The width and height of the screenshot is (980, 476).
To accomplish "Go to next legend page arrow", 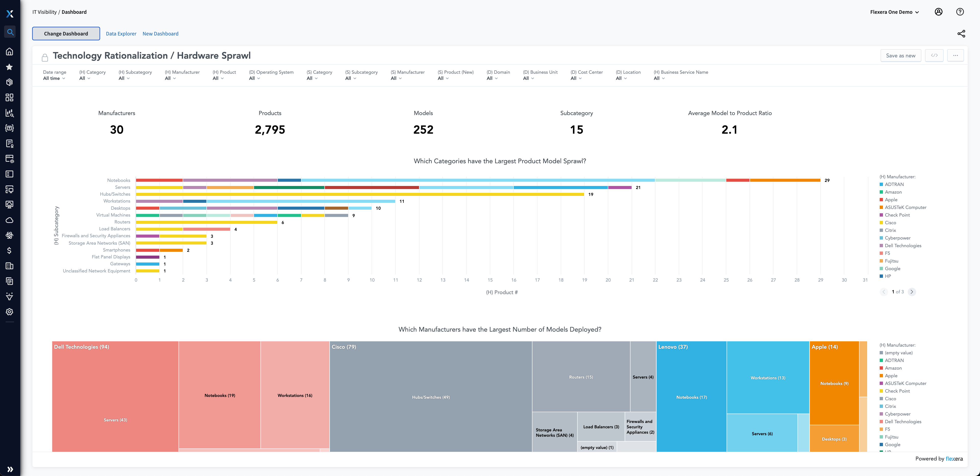I will coord(912,292).
